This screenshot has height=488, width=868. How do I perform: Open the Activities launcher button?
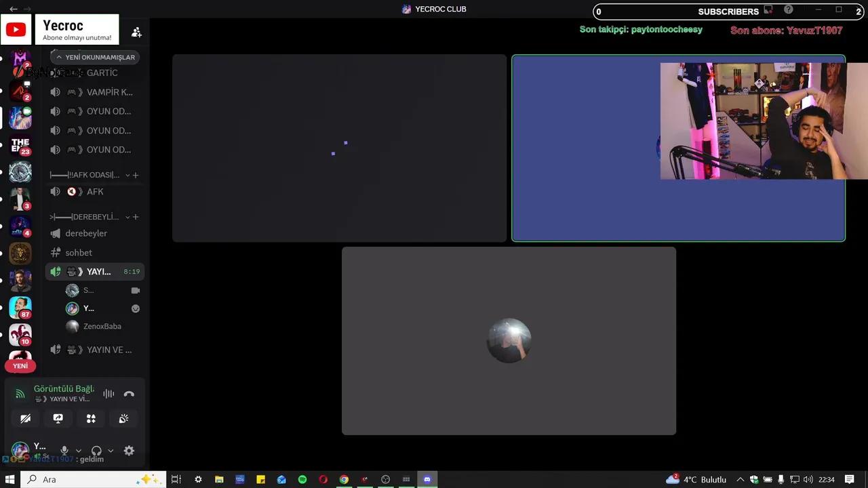91,419
